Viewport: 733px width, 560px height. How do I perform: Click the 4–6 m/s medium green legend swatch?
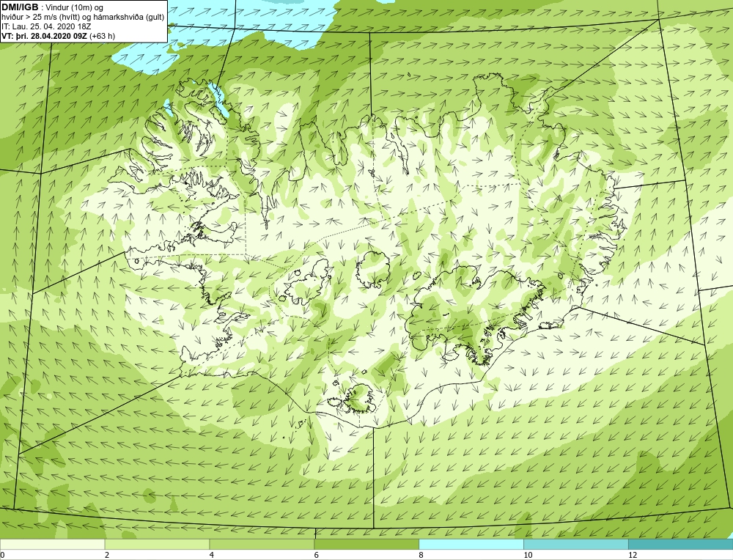pyautogui.click(x=262, y=544)
